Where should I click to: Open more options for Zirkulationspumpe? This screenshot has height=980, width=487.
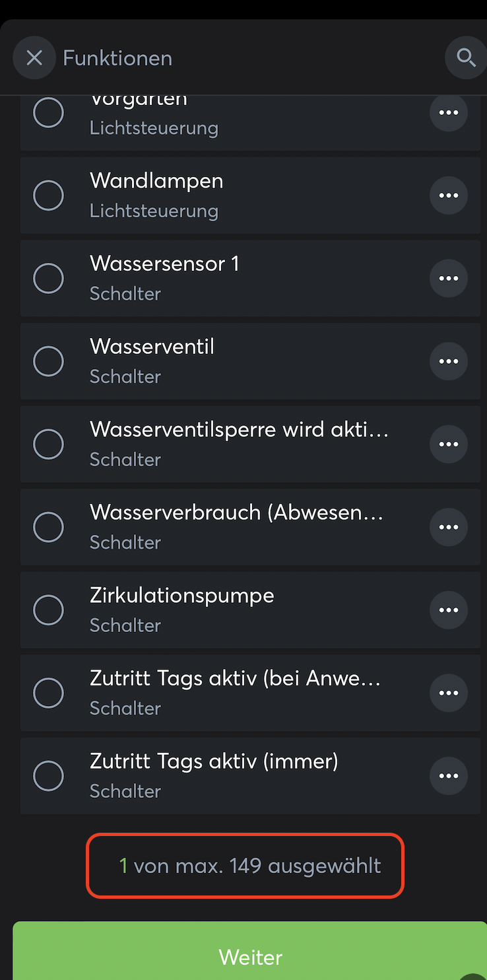[449, 610]
